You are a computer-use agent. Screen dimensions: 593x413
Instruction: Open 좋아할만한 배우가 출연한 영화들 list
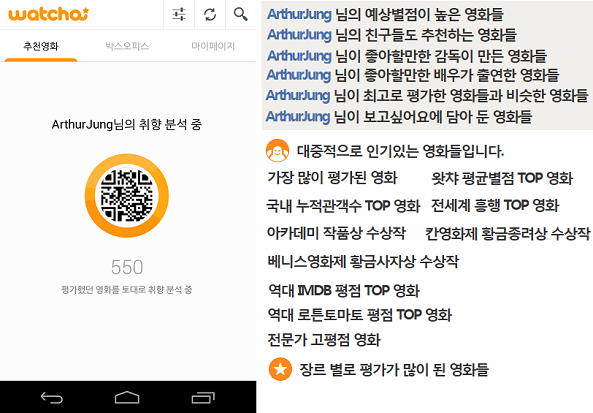413,75
